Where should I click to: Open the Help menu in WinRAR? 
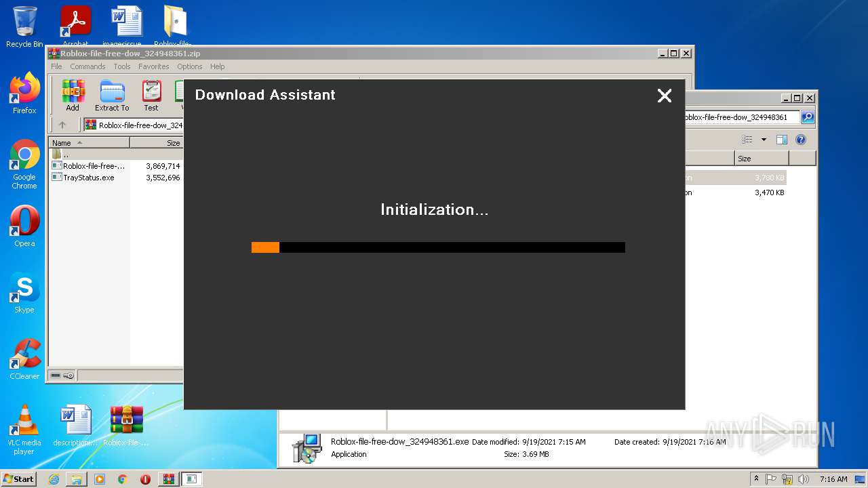point(217,66)
